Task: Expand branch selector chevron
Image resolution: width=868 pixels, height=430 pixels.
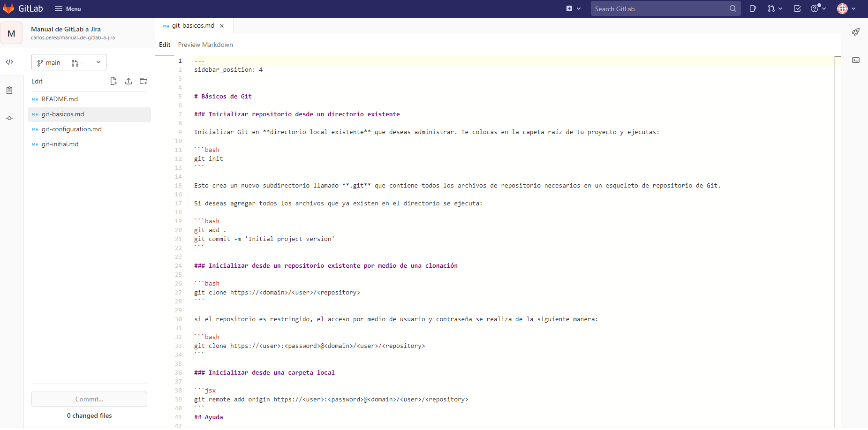Action: [98, 62]
